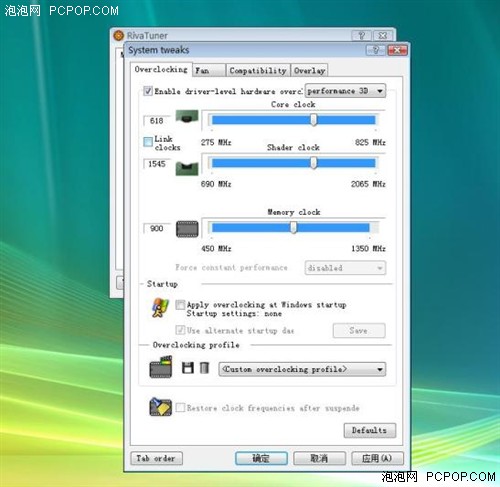Screen dimensions: 500x487
Task: Click the core clock GPU chip icon
Action: [187, 116]
